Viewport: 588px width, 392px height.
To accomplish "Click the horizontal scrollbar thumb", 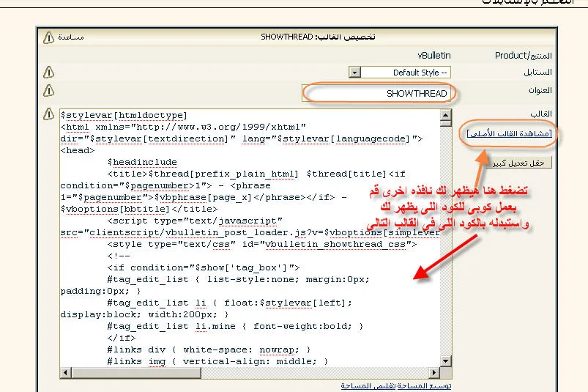I will (x=136, y=373).
